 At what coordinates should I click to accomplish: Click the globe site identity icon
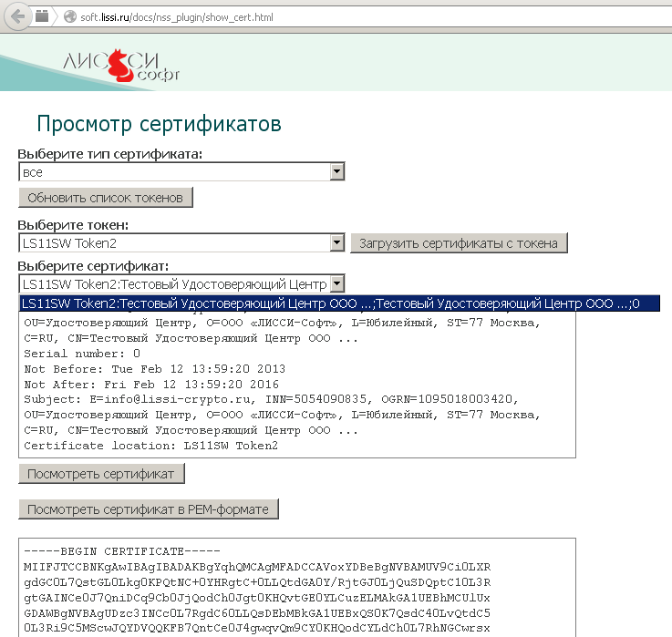pos(68,17)
